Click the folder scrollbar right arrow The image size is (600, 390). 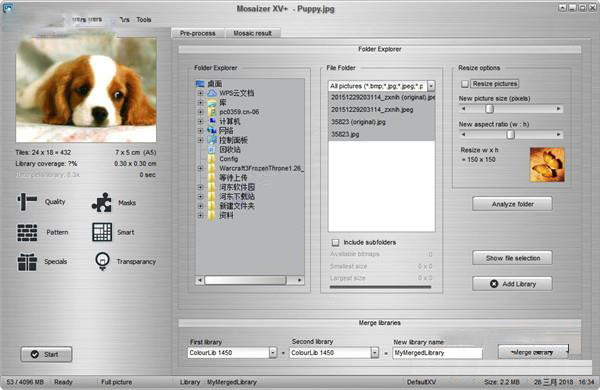click(300, 281)
